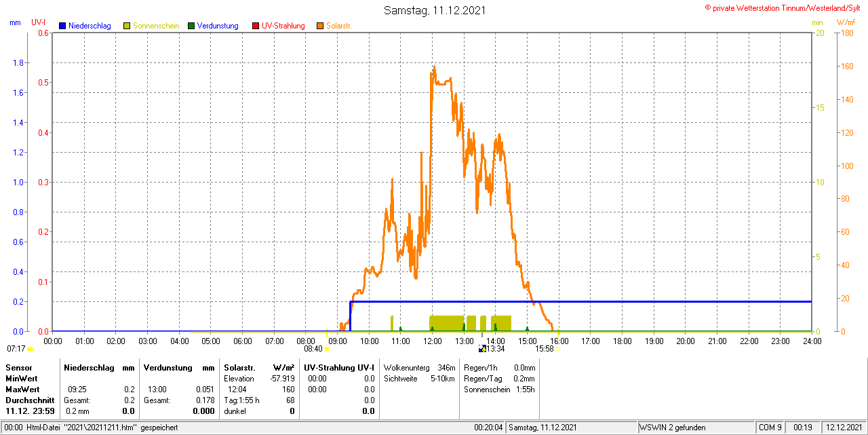Click the Verdunstung legend label
The height and width of the screenshot is (435, 868).
(218, 26)
